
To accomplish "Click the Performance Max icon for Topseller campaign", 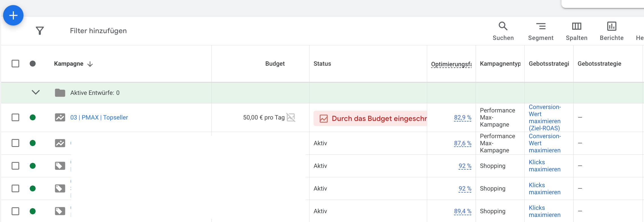I will [x=60, y=117].
